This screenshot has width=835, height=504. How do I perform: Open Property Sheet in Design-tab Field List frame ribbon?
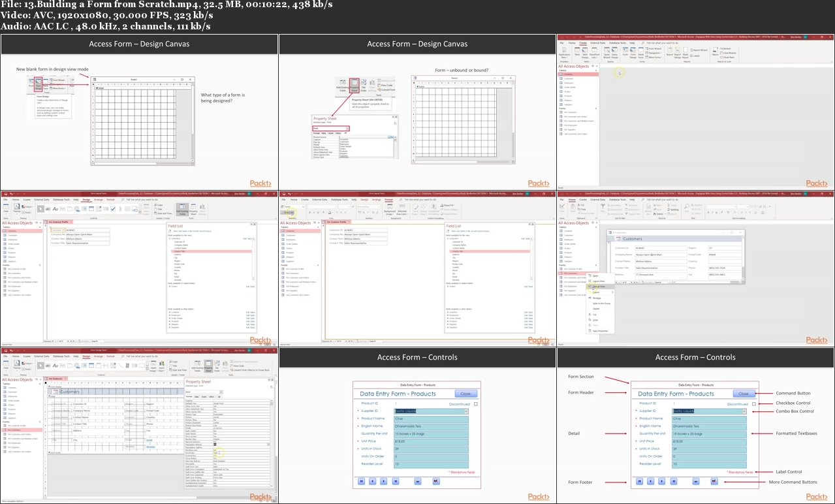click(x=193, y=210)
